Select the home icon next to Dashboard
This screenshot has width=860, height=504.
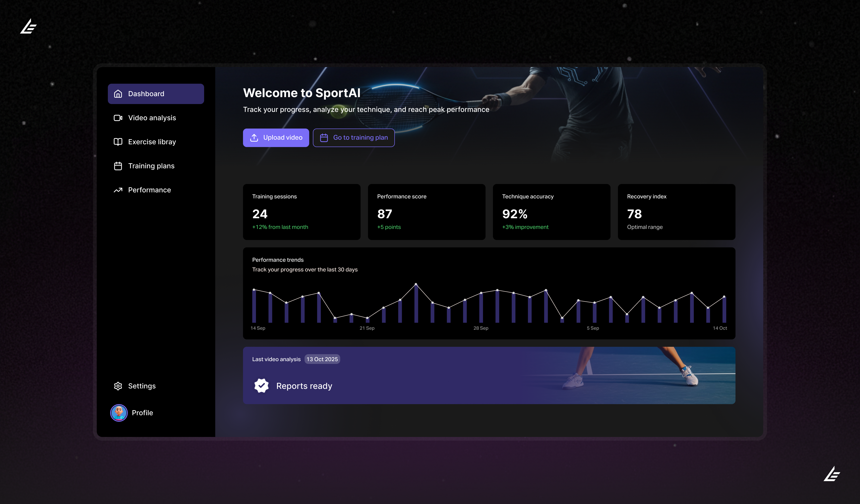118,93
